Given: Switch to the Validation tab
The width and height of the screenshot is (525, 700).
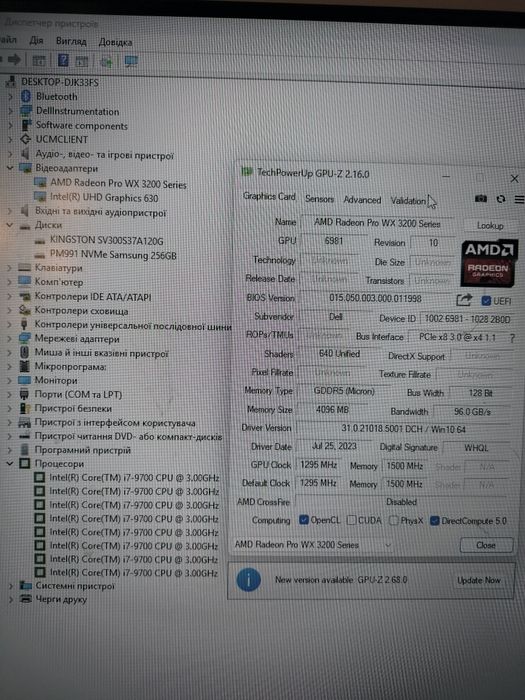Looking at the screenshot, I should (408, 201).
